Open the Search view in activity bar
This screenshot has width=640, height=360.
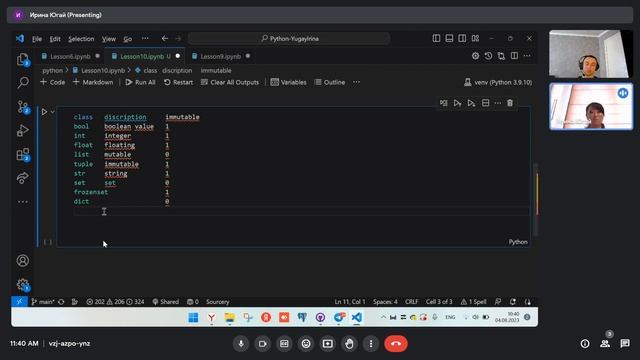[x=23, y=82]
